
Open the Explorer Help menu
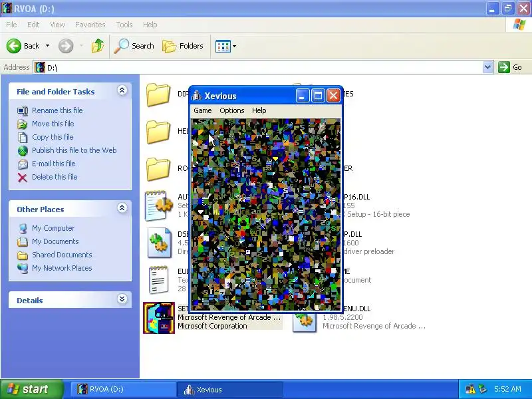click(x=150, y=25)
